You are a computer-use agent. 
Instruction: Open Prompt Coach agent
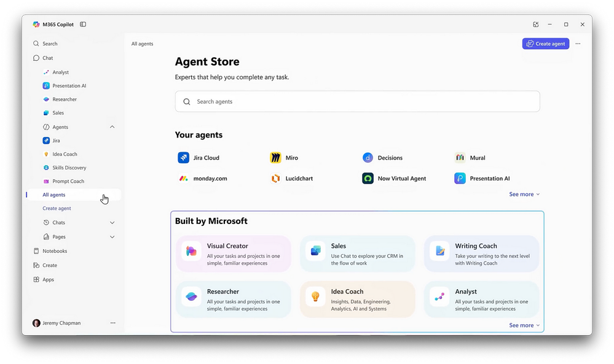point(68,181)
